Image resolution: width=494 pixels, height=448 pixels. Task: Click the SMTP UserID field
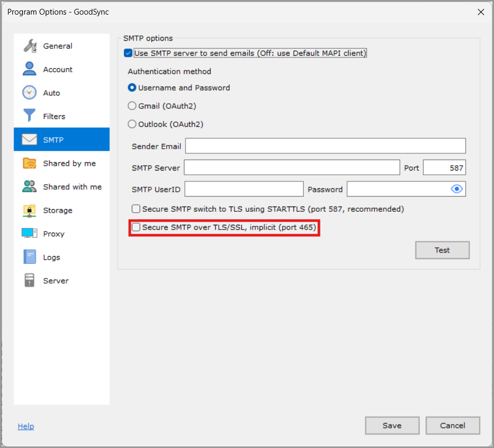[244, 189]
